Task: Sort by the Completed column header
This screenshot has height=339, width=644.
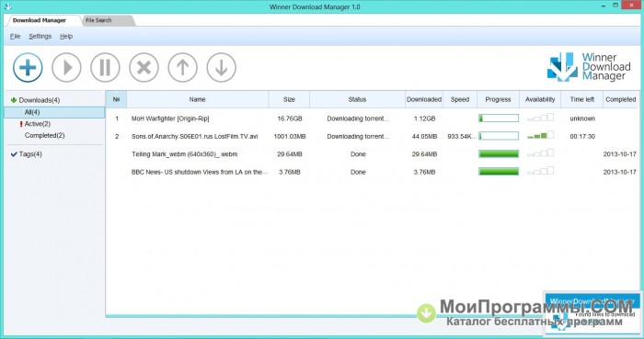Action: 621,99
